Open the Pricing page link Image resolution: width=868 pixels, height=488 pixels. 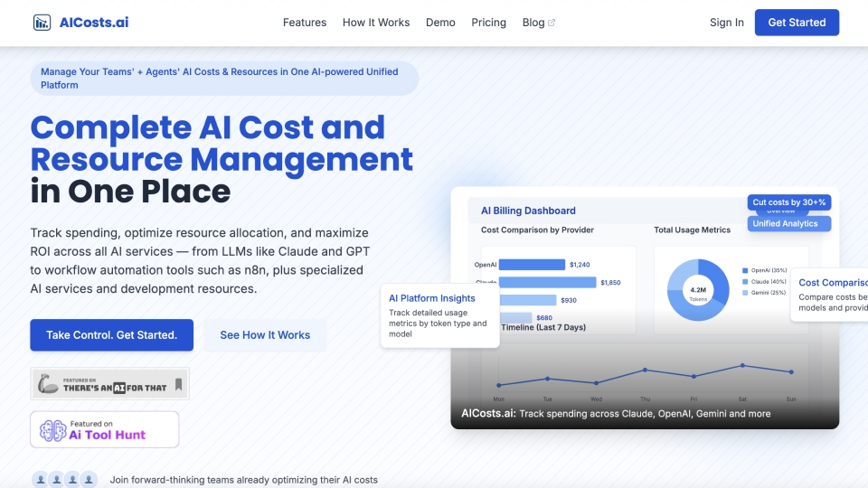click(488, 23)
